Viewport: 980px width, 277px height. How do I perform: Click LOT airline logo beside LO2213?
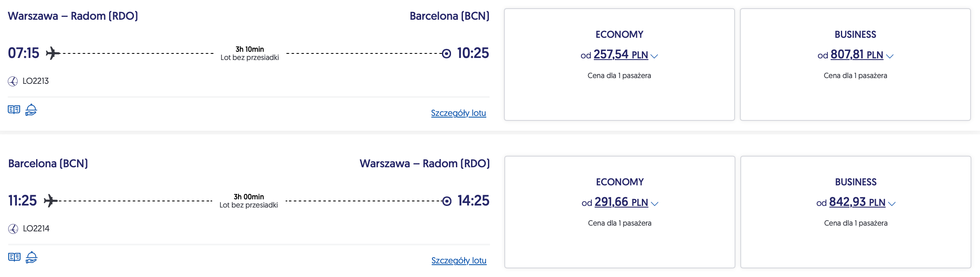(x=13, y=81)
